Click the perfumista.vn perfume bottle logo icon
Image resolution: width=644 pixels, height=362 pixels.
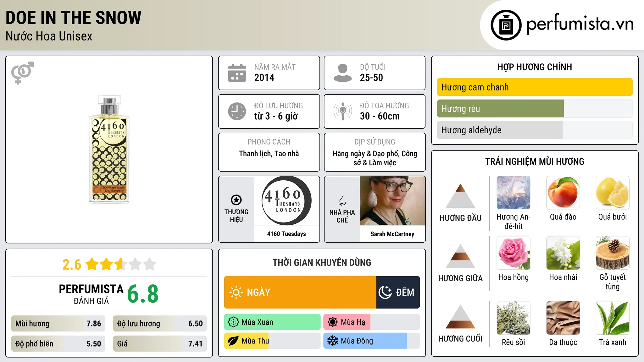[x=506, y=25]
